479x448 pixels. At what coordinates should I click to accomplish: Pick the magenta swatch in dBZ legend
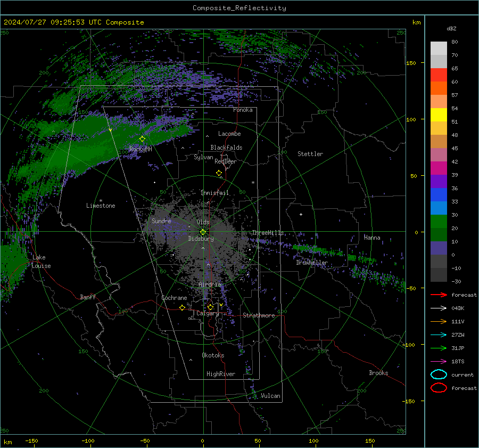(439, 168)
